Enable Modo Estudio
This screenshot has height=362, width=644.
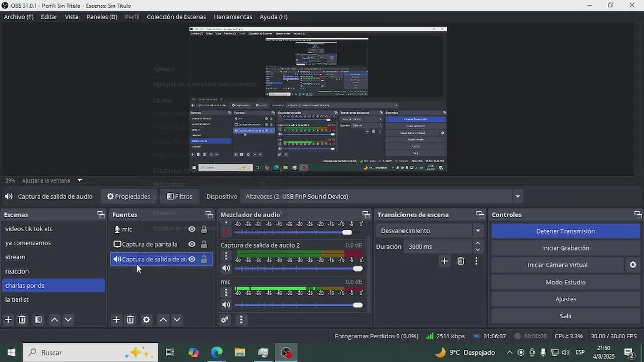point(566,282)
